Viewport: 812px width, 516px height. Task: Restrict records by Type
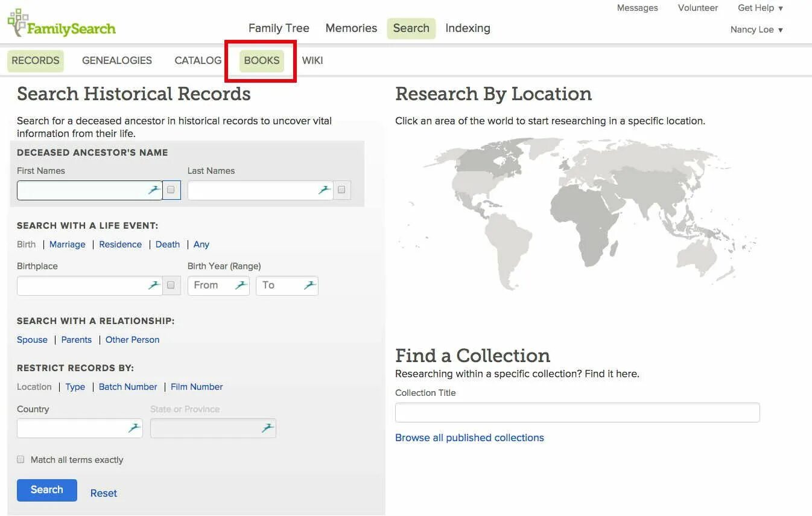point(75,387)
